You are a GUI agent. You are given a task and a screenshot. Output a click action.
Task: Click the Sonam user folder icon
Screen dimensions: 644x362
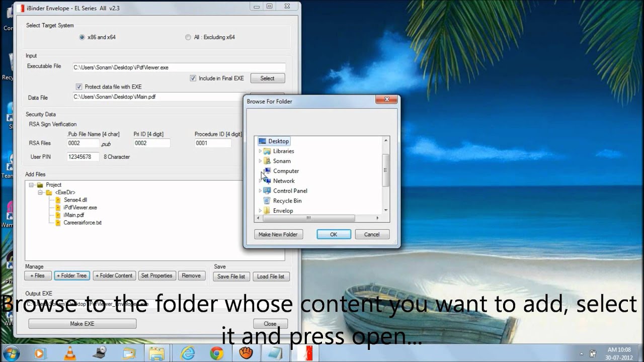(267, 161)
